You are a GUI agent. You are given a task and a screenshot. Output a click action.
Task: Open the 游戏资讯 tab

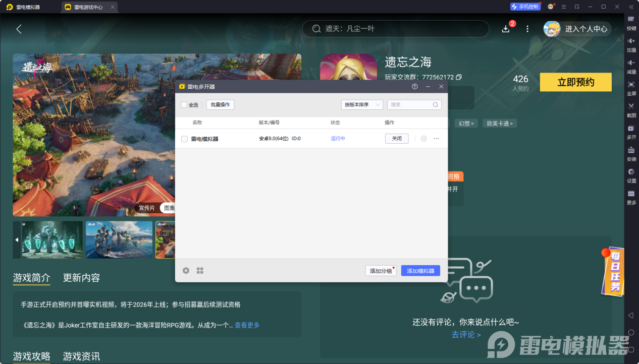tap(82, 356)
